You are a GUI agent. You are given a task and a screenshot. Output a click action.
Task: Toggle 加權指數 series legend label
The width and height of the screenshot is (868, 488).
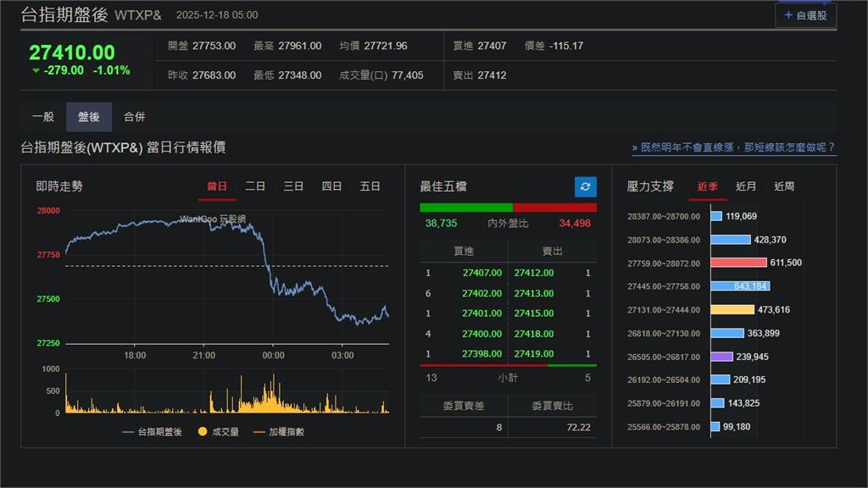285,432
